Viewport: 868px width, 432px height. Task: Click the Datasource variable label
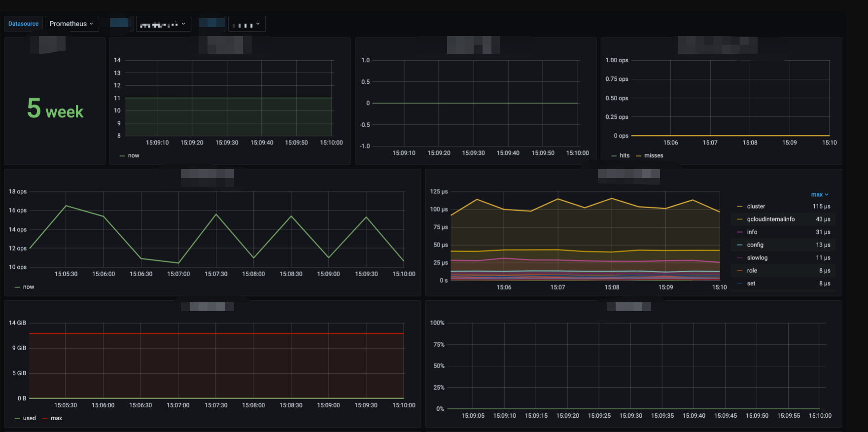(x=23, y=24)
